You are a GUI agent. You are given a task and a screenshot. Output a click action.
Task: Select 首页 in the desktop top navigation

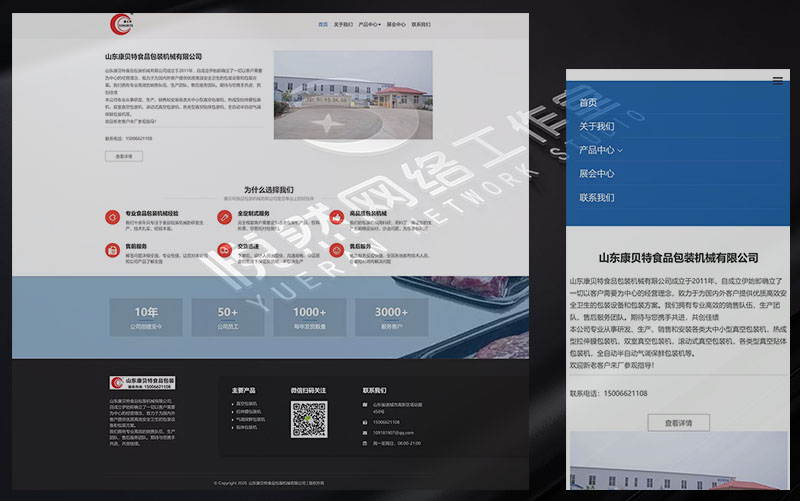click(323, 24)
